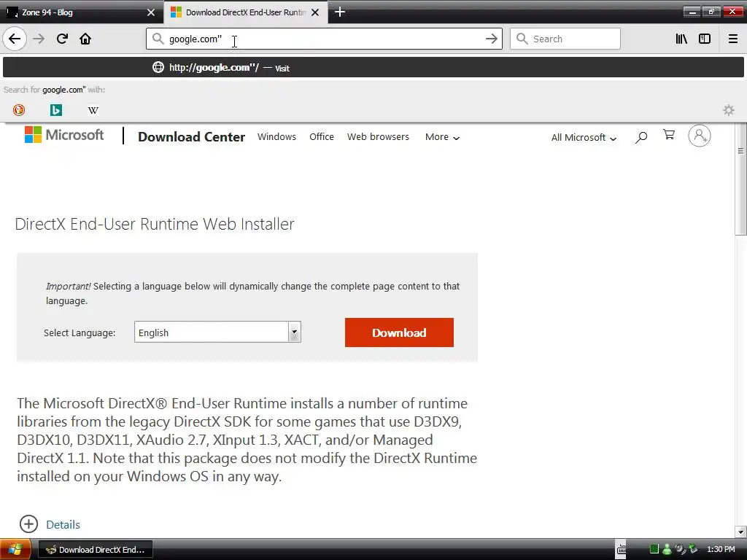
Task: Click the DirectX End-User Runtime Web Installer heading
Action: (x=155, y=224)
